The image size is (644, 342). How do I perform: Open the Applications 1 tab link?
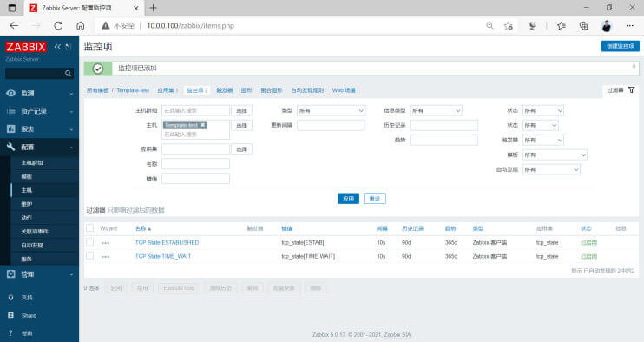coord(168,90)
